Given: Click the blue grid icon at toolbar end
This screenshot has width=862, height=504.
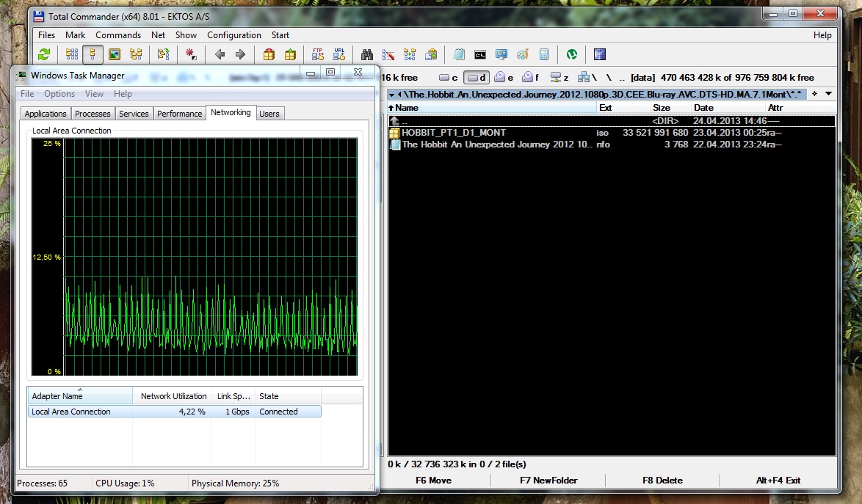Looking at the screenshot, I should tap(600, 54).
